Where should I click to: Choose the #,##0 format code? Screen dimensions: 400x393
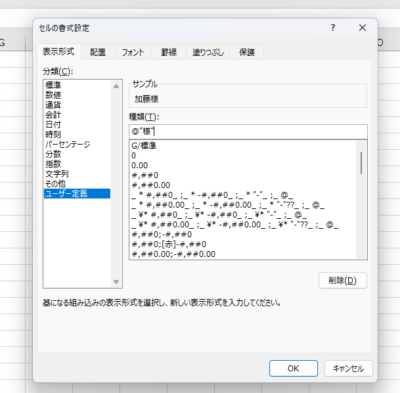click(x=243, y=175)
